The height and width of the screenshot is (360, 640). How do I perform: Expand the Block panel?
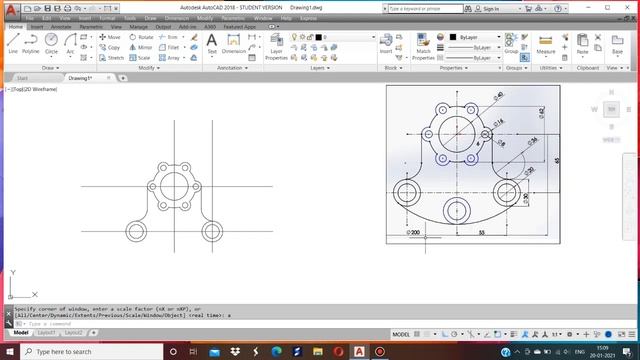pyautogui.click(x=393, y=68)
